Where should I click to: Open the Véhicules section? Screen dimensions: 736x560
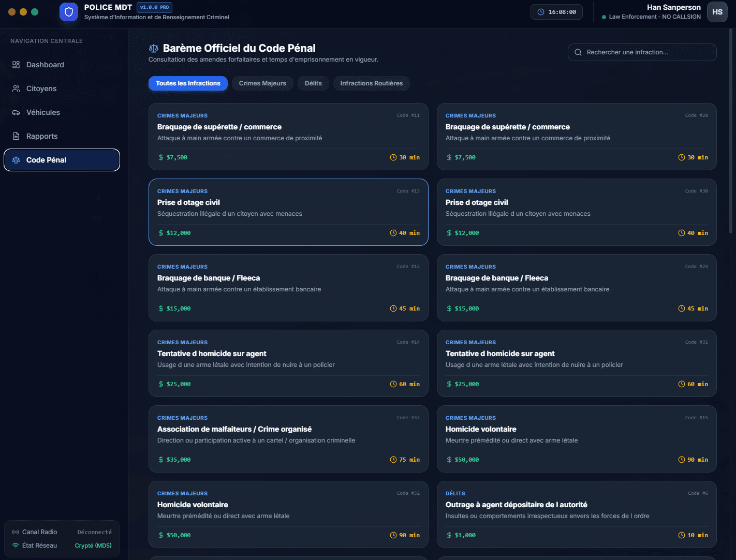[62, 112]
